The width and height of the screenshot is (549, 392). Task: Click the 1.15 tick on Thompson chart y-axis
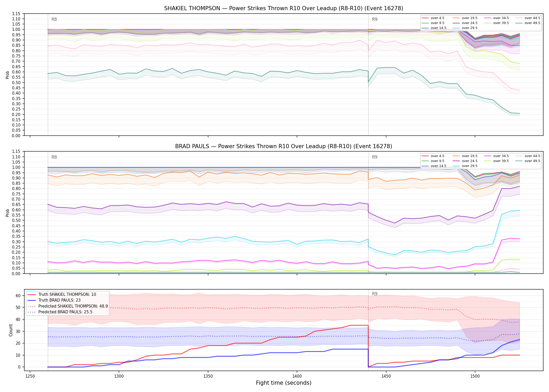click(16, 14)
